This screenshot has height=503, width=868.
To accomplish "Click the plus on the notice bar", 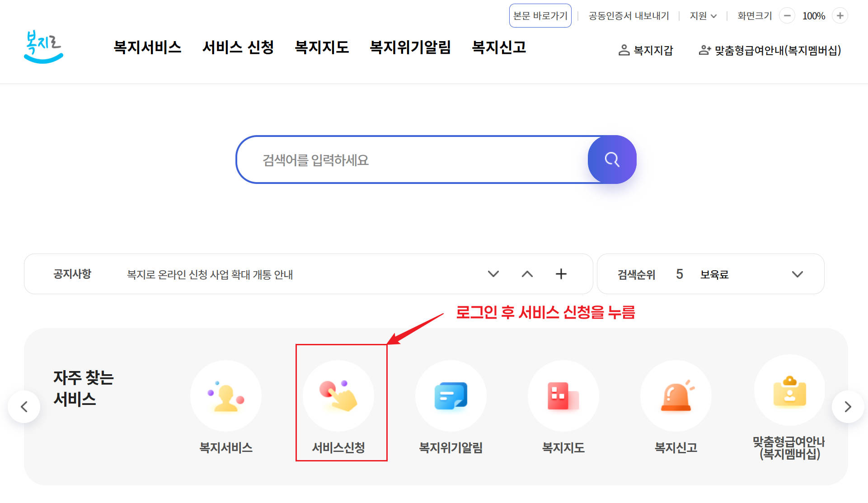I will pyautogui.click(x=561, y=274).
